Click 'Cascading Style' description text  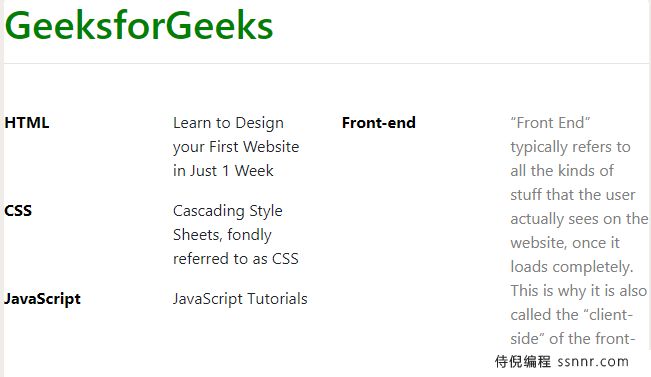228,211
